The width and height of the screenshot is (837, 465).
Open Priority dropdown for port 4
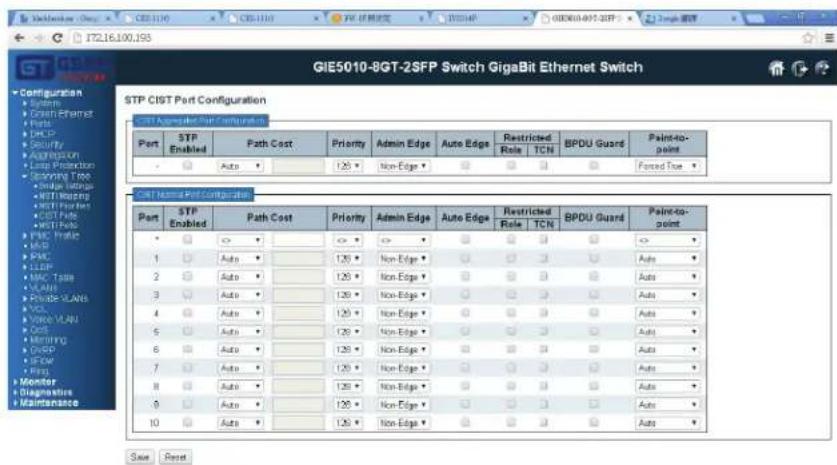[x=348, y=313]
